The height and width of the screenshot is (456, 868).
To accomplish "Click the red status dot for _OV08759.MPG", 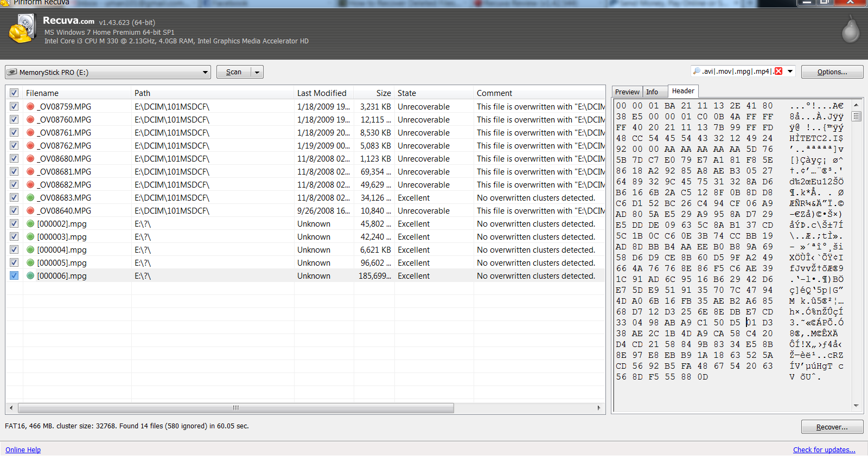I will pos(30,107).
